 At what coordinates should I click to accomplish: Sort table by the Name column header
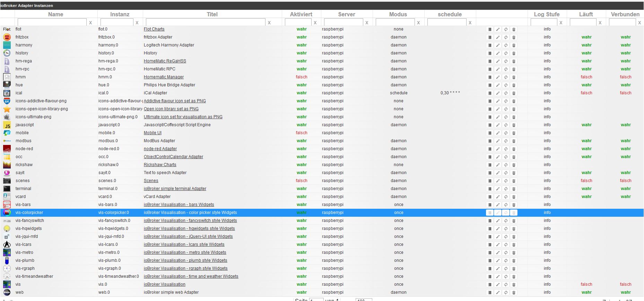coord(56,14)
